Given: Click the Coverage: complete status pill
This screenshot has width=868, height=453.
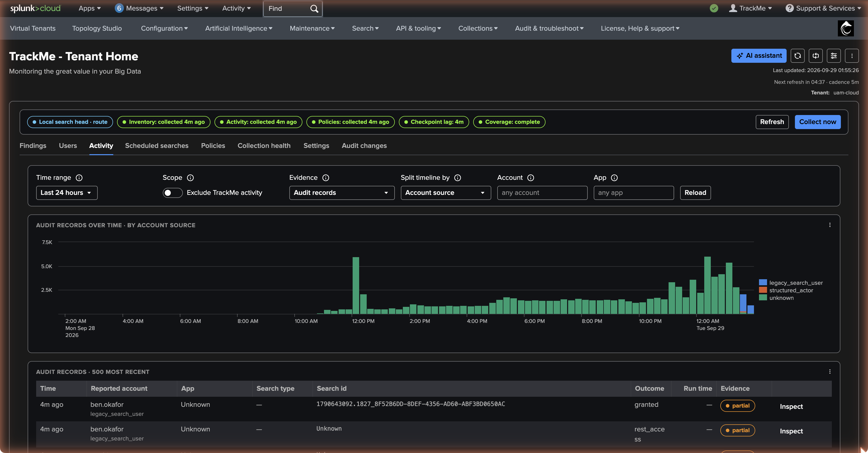Looking at the screenshot, I should tap(509, 122).
